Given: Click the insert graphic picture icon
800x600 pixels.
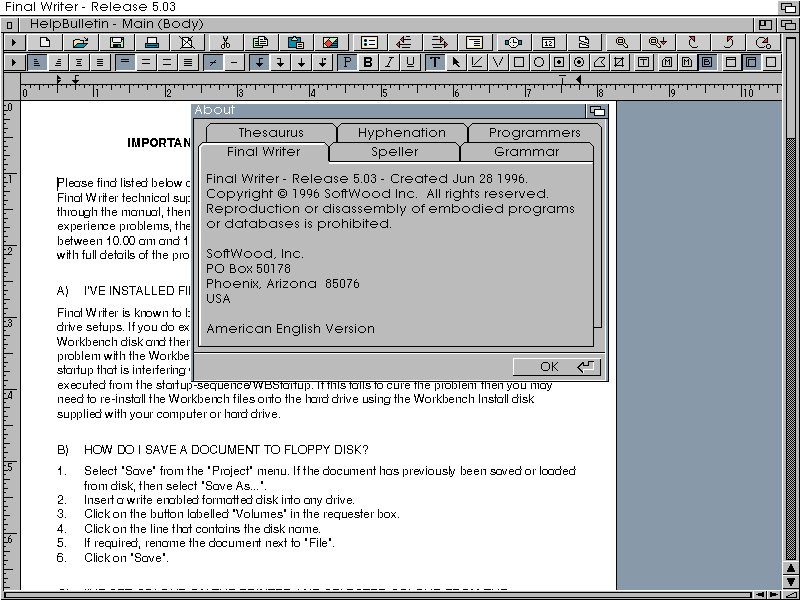Looking at the screenshot, I should coord(333,42).
